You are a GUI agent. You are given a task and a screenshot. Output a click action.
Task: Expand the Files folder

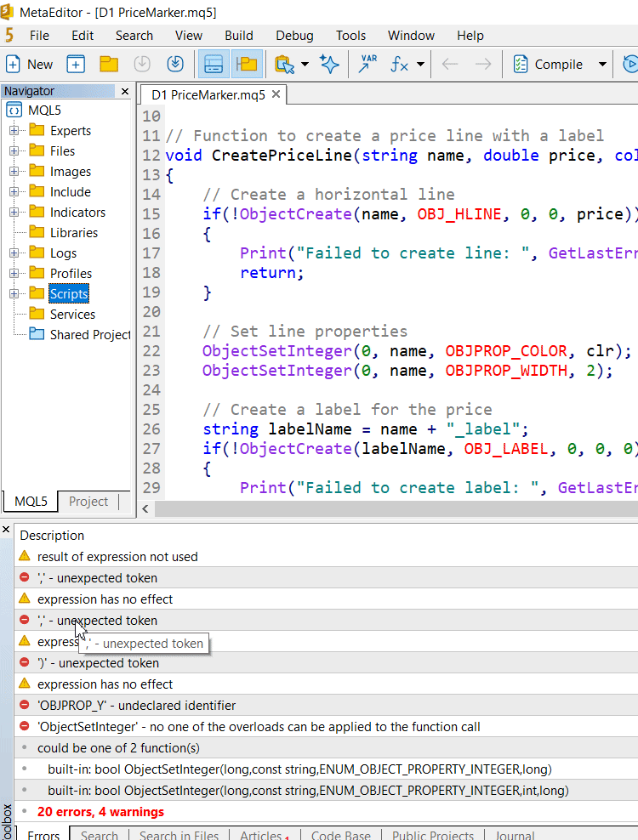tap(14, 150)
